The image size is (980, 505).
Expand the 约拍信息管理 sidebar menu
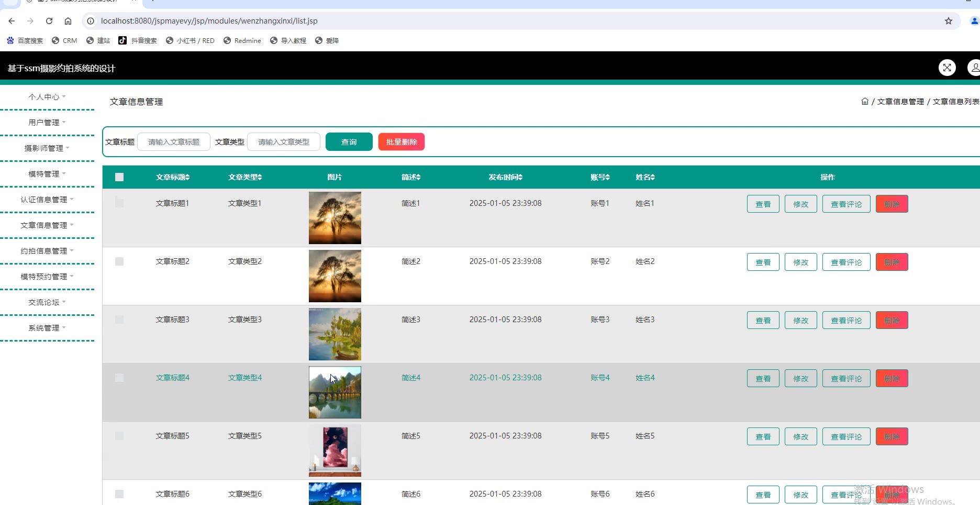click(x=47, y=251)
